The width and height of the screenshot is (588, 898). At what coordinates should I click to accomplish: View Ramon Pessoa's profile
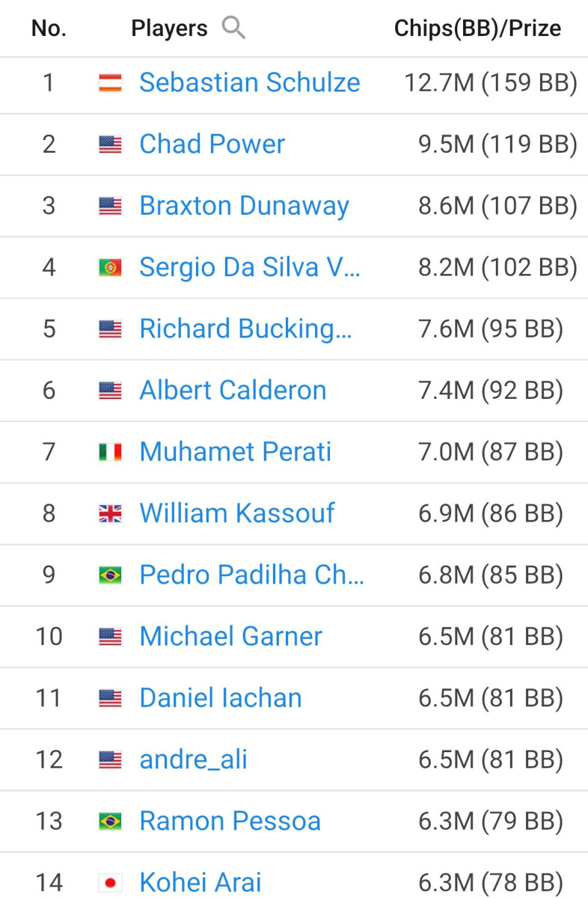(x=230, y=821)
